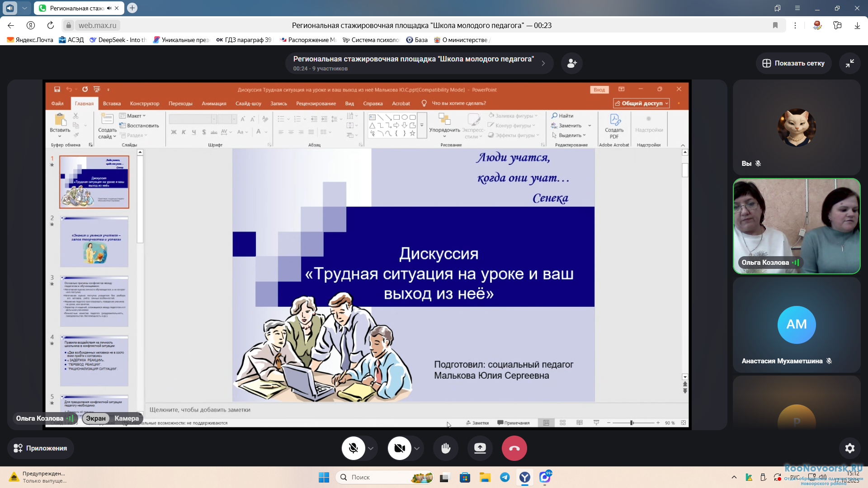Open call settings gear icon
The image size is (868, 488).
point(849,448)
